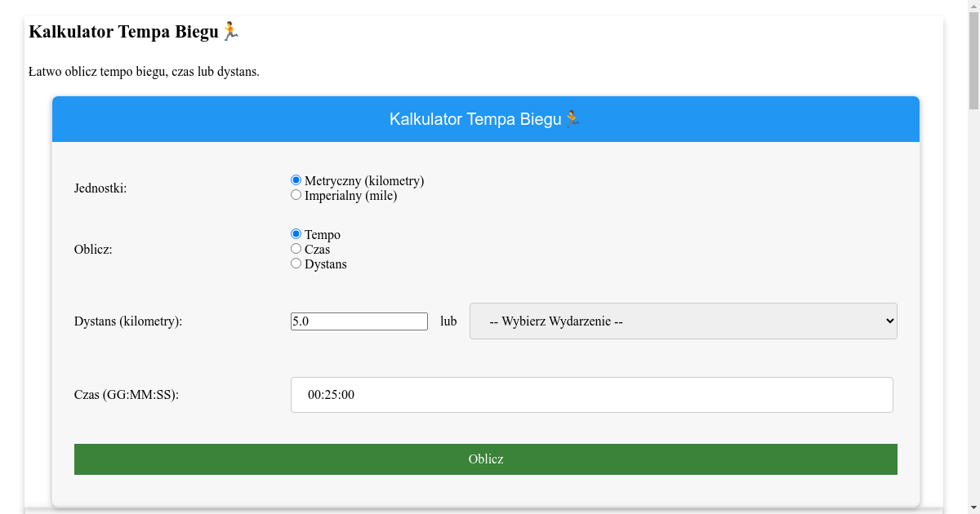Click the blue calculator header banner

pos(486,118)
